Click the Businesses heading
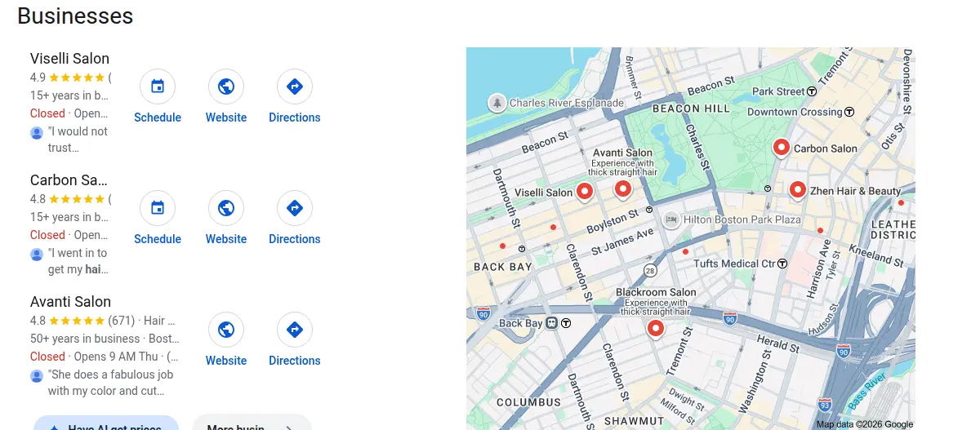980x430 pixels. (75, 16)
